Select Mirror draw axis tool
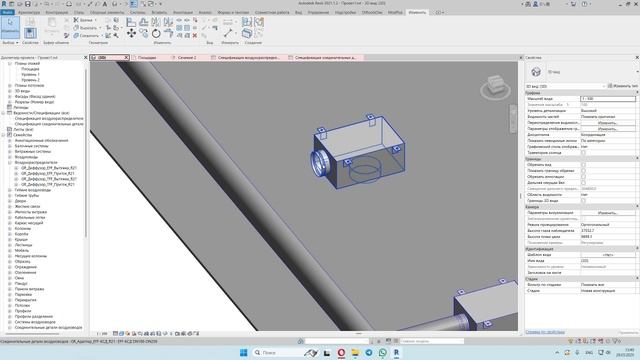The image size is (640, 360). pyautogui.click(x=168, y=22)
